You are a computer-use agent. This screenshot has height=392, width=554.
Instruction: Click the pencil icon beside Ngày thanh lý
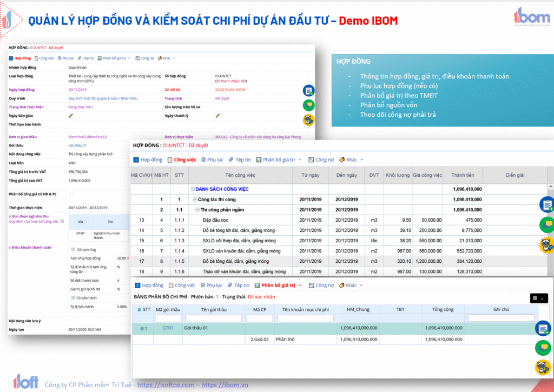point(217,116)
